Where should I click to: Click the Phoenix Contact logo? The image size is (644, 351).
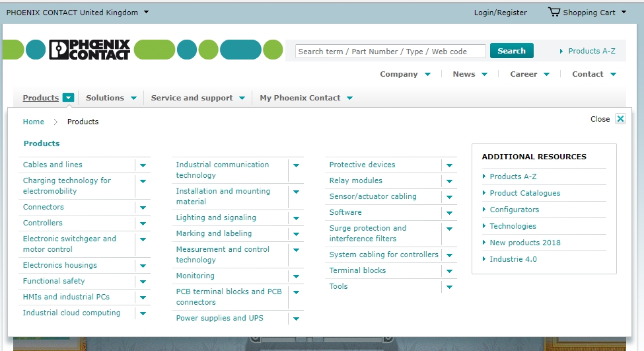(89, 50)
